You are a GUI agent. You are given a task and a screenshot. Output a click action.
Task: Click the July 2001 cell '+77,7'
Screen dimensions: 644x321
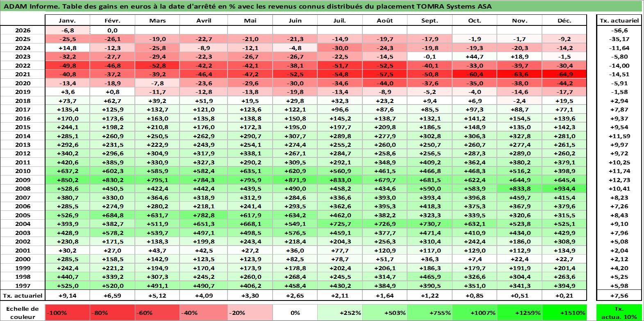[339, 250]
